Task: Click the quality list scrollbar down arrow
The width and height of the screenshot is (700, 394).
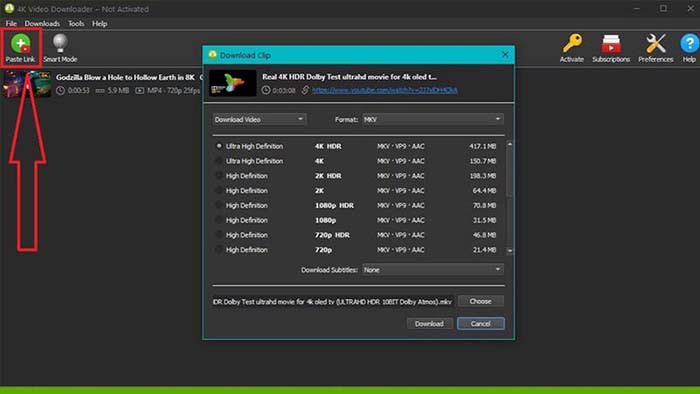Action: pyautogui.click(x=510, y=251)
